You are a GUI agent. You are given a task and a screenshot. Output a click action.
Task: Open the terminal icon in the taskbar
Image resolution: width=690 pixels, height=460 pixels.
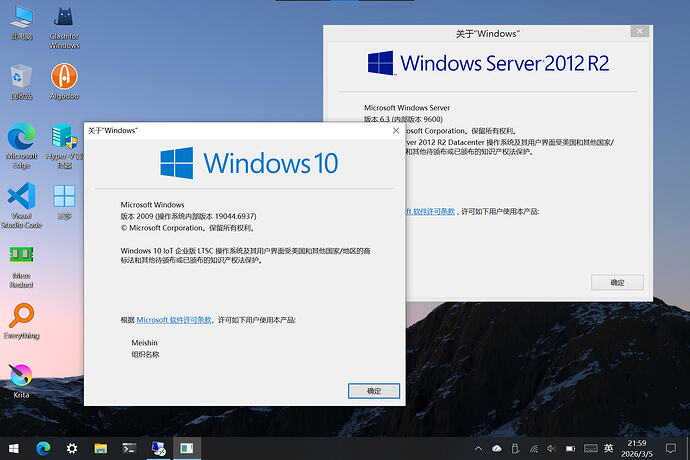[129, 449]
